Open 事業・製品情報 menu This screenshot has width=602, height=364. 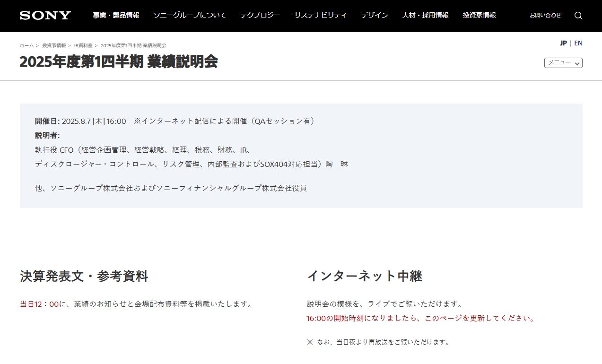click(116, 15)
